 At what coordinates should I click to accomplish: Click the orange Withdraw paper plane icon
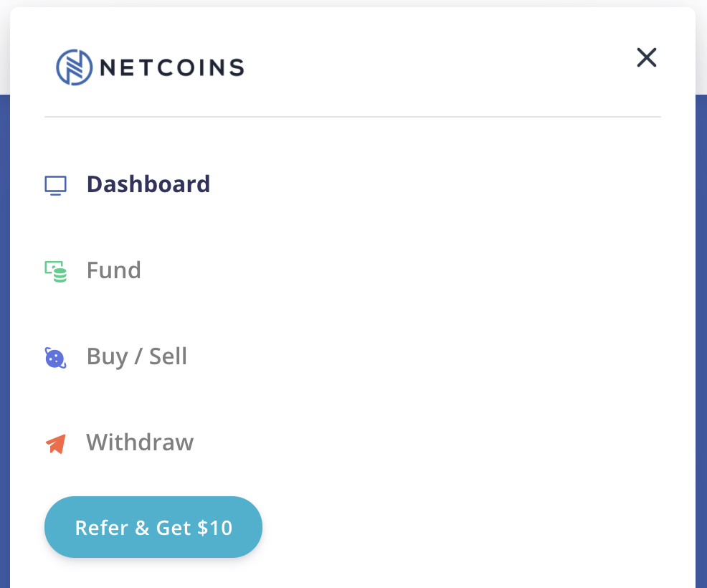click(x=55, y=443)
